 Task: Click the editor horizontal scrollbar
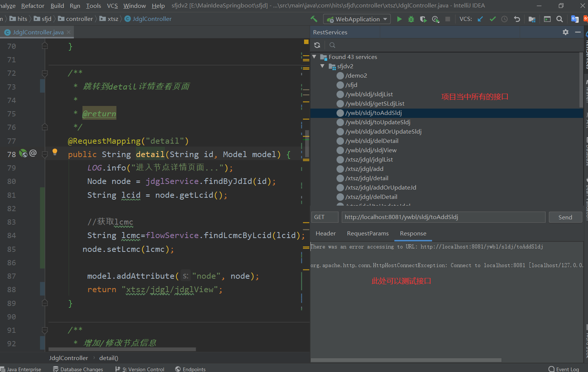[122, 349]
